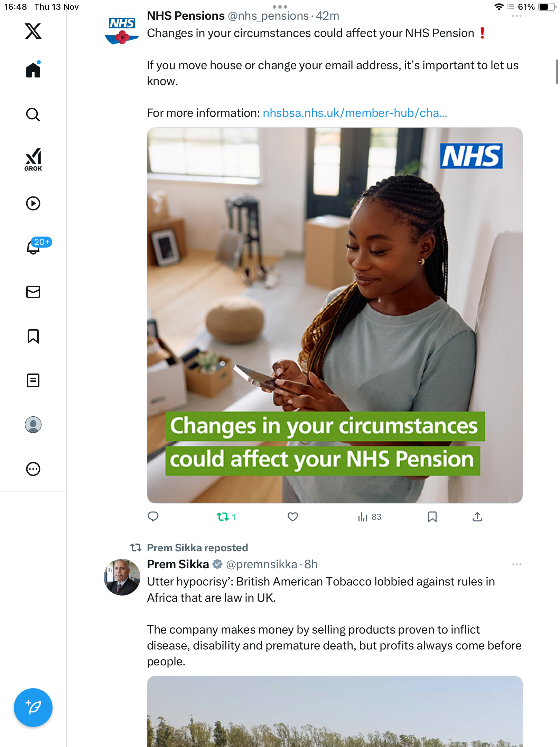
Task: Open more options for NHS Pensions post
Action: pos(517,16)
